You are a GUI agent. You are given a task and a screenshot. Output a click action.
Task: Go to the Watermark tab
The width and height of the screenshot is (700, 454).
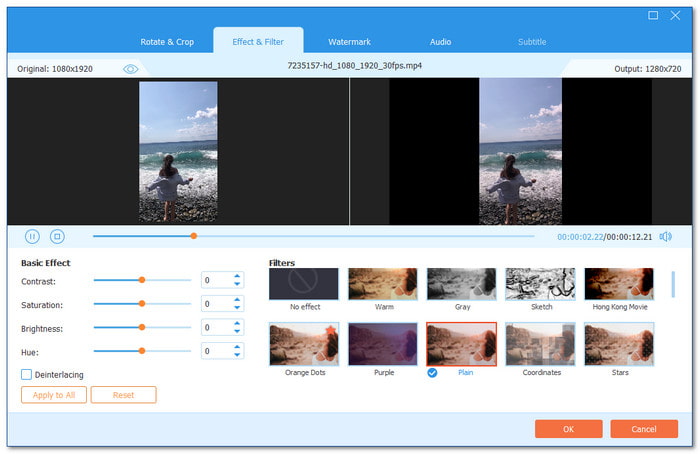pos(349,42)
